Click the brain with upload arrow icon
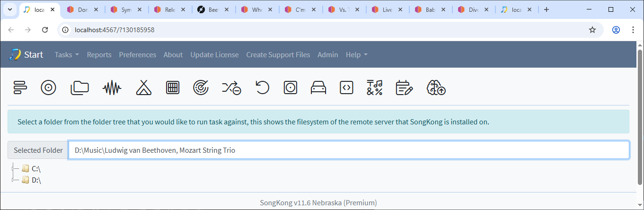Image resolution: width=644 pixels, height=210 pixels. click(436, 87)
